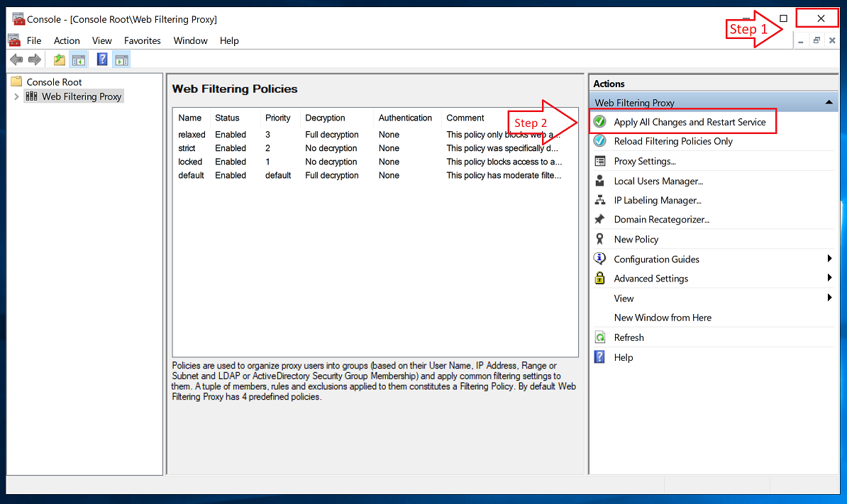Viewport: 847px width, 504px height.
Task: Click the Help question mark icon in Actions
Action: 599,357
